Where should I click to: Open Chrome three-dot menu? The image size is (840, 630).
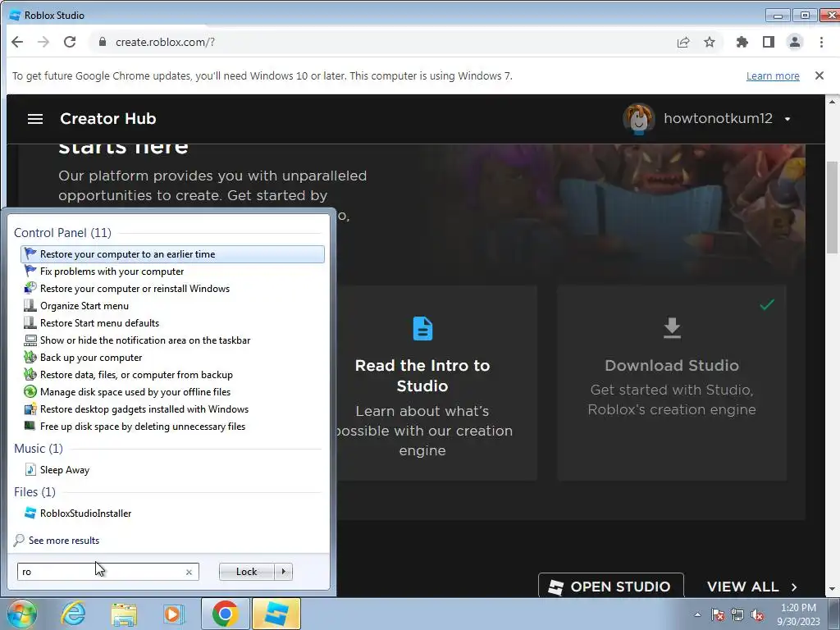[x=821, y=42]
